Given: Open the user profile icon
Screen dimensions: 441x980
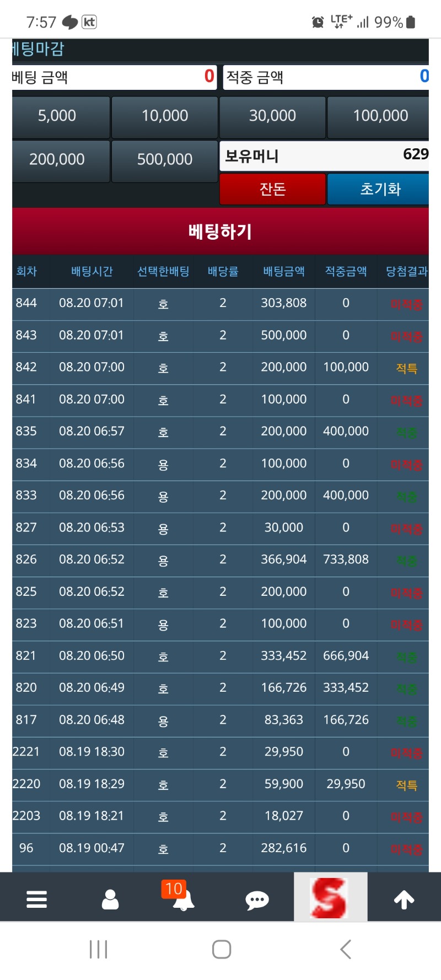Looking at the screenshot, I should [110, 899].
